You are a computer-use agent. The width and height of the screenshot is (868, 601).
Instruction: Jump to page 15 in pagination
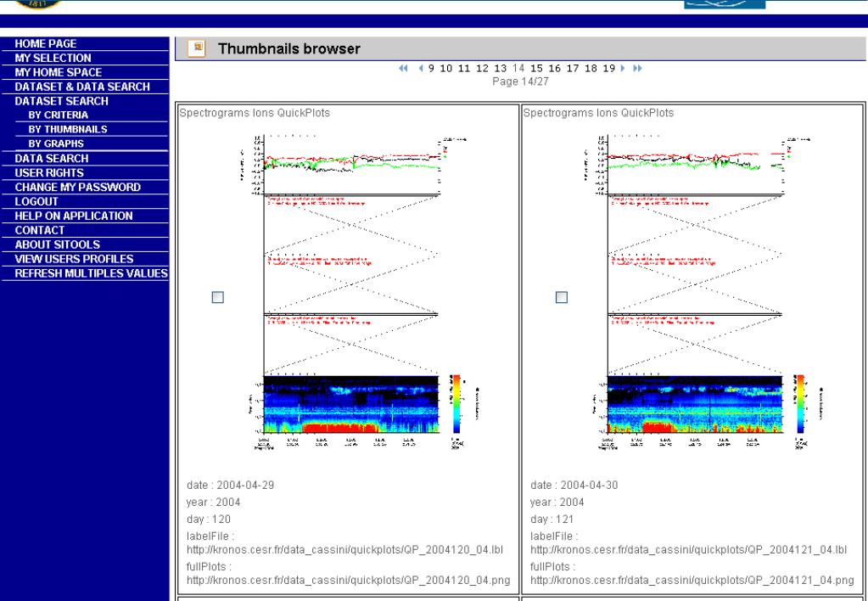[x=536, y=68]
